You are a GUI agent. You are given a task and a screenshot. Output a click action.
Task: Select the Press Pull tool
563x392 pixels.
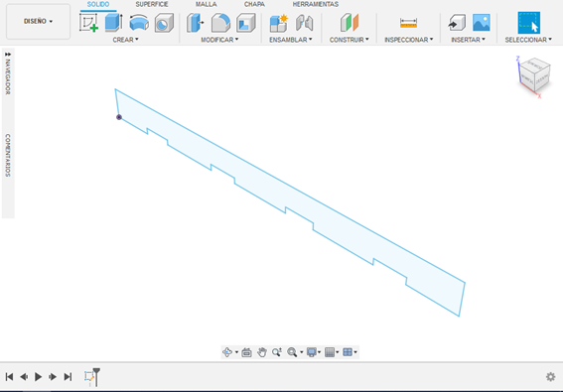click(x=196, y=23)
